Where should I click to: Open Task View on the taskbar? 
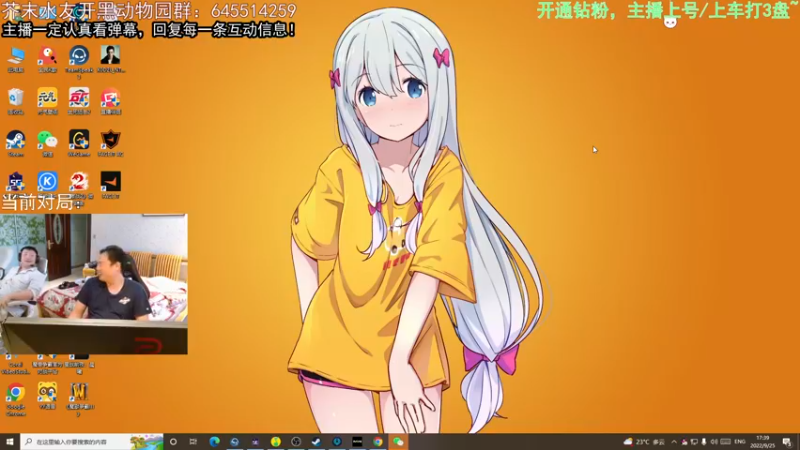point(193,442)
